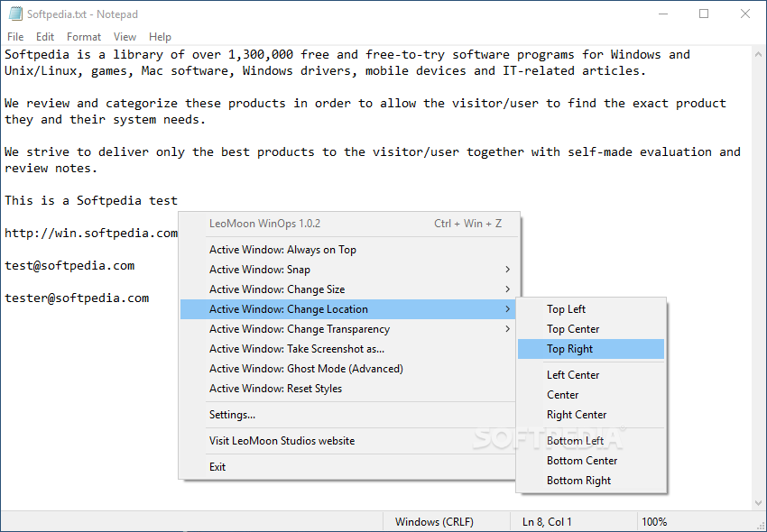Viewport: 767px width, 532px height.
Task: Open the File menu
Action: click(x=15, y=37)
